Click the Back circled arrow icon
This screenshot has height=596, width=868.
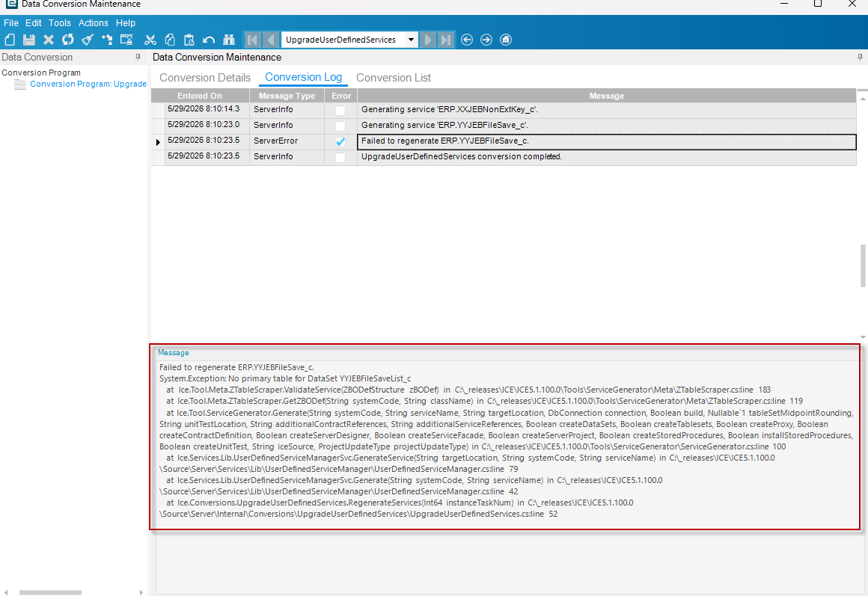pyautogui.click(x=467, y=40)
